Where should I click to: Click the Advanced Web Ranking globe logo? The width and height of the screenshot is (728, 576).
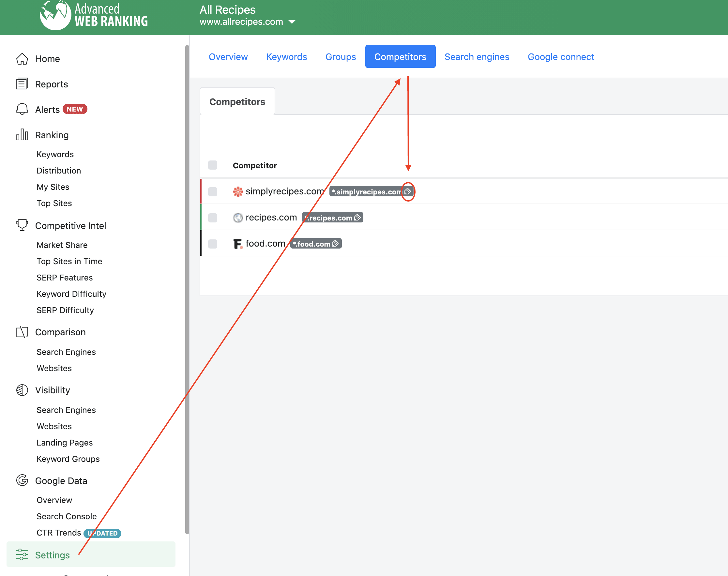[55, 15]
